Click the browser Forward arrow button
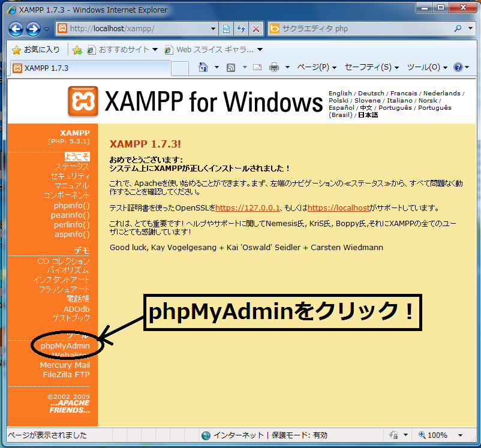481x448 pixels. pos(33,29)
